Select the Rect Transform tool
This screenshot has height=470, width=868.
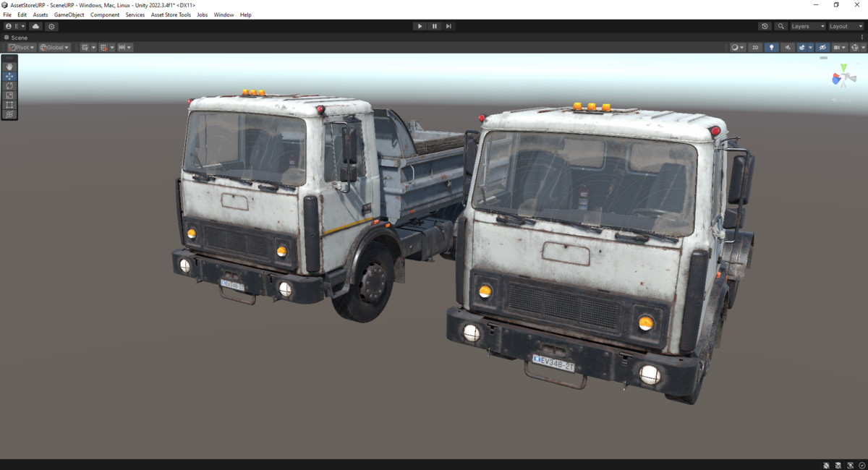pyautogui.click(x=9, y=105)
